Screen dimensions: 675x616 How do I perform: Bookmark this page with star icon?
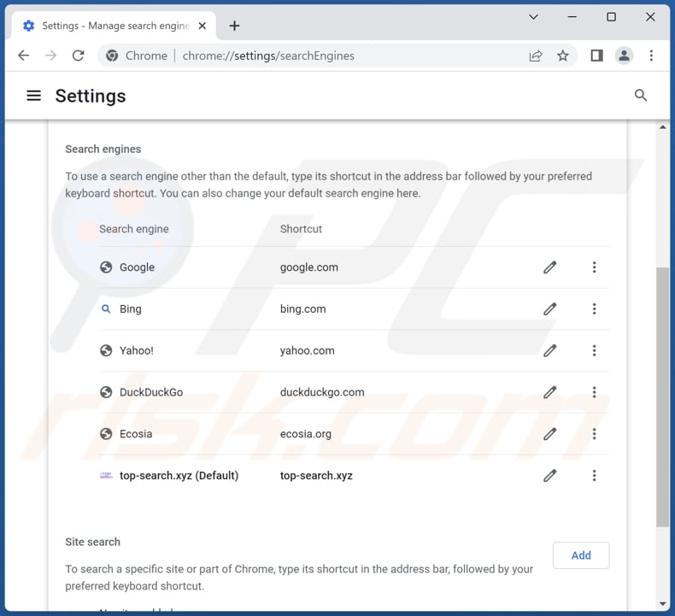coord(563,56)
